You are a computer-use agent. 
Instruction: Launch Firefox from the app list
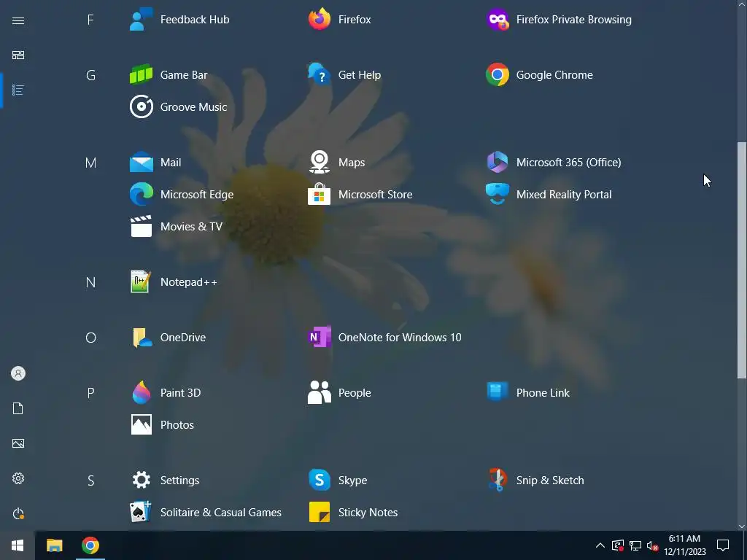pyautogui.click(x=320, y=20)
